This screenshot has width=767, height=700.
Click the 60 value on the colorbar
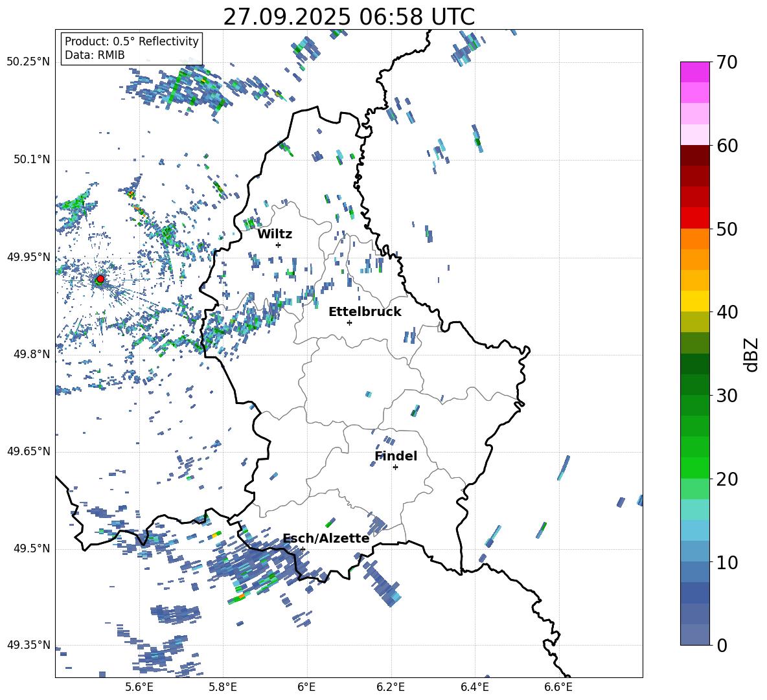point(727,146)
